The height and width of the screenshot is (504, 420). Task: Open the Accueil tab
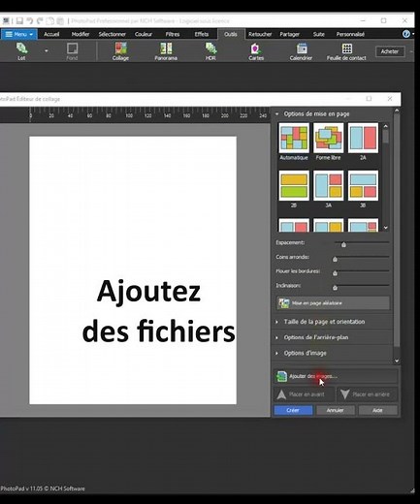[51, 34]
